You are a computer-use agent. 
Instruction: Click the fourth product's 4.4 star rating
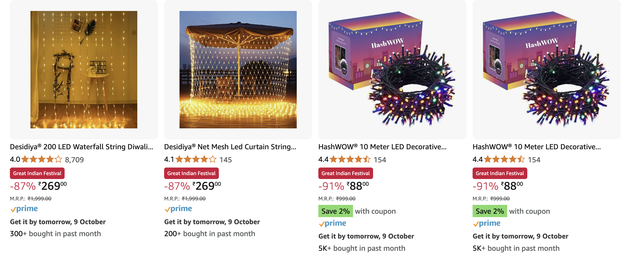pos(504,159)
